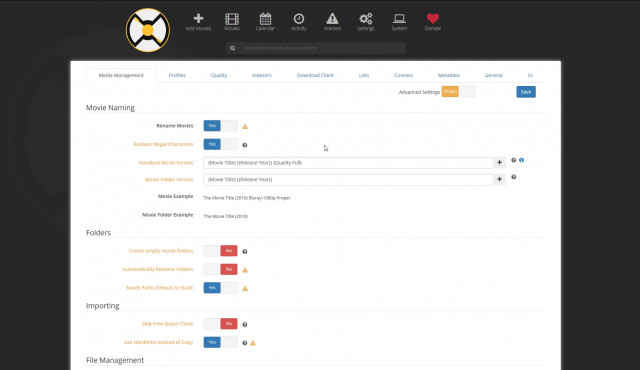Screen dimensions: 640x370
Task: Switch to the Indexers tab
Action: [x=262, y=75]
